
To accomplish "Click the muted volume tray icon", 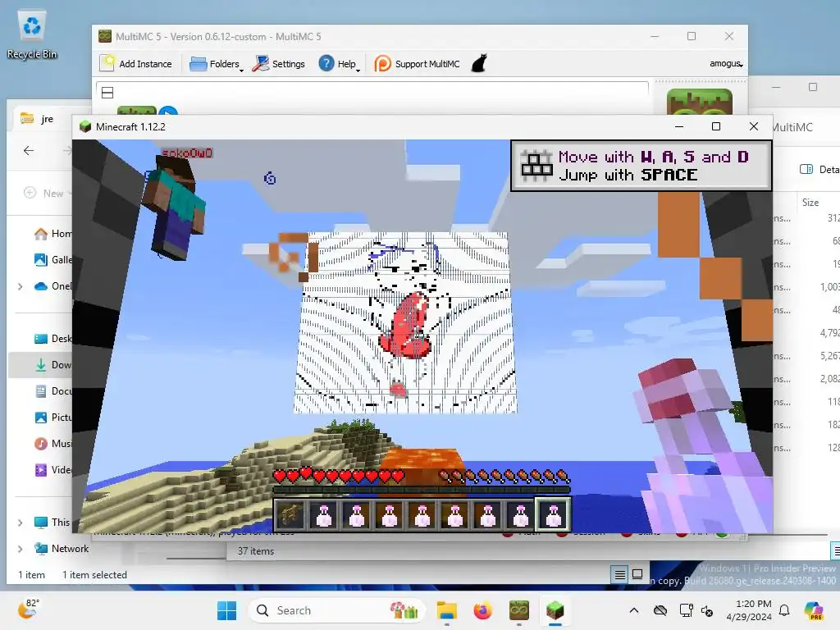I will 707,610.
